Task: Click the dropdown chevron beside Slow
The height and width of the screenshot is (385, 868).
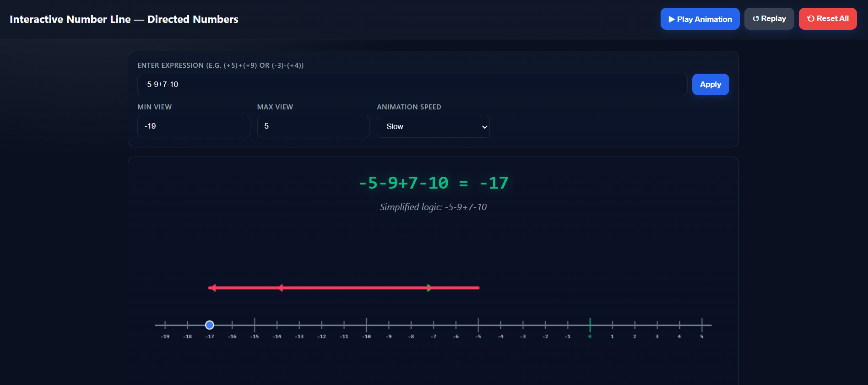Action: click(x=484, y=127)
